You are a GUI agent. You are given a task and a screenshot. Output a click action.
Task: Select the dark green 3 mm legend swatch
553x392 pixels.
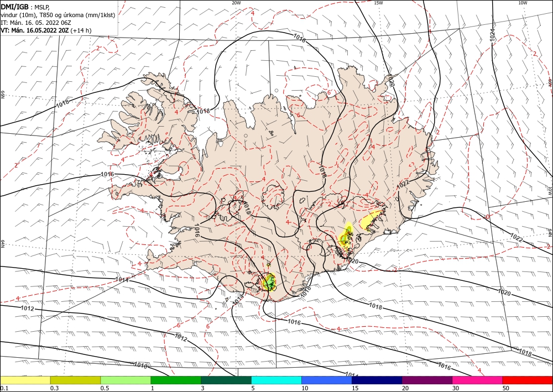(x=226, y=380)
